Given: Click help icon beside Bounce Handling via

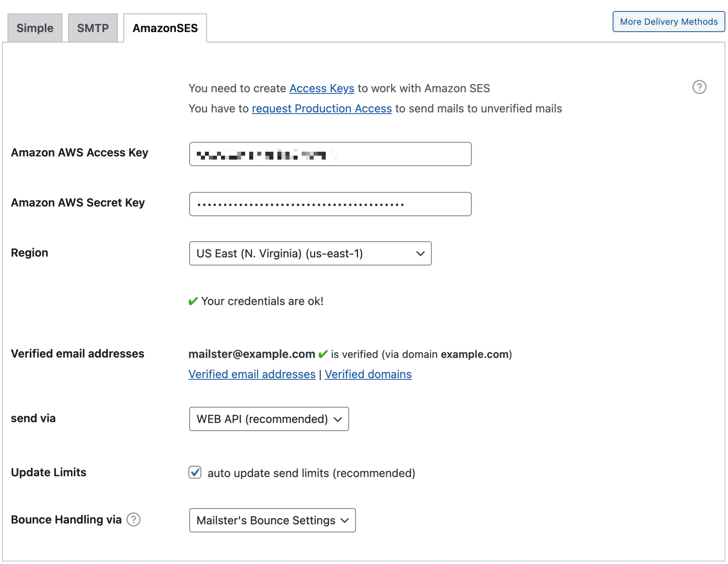Looking at the screenshot, I should pos(133,519).
